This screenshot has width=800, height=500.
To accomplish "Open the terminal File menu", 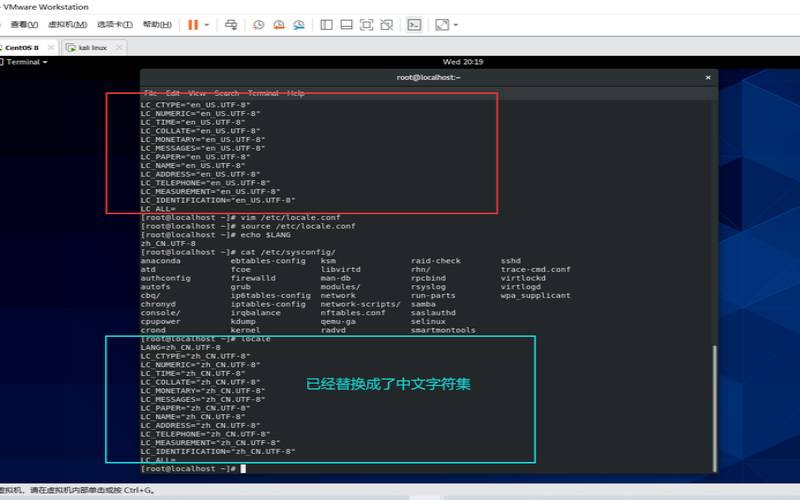I will point(151,93).
